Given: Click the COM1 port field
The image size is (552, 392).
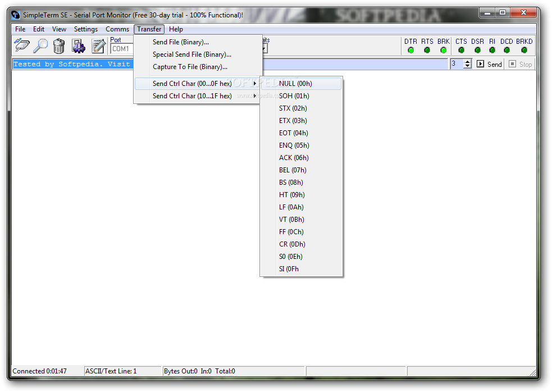Looking at the screenshot, I should [121, 49].
